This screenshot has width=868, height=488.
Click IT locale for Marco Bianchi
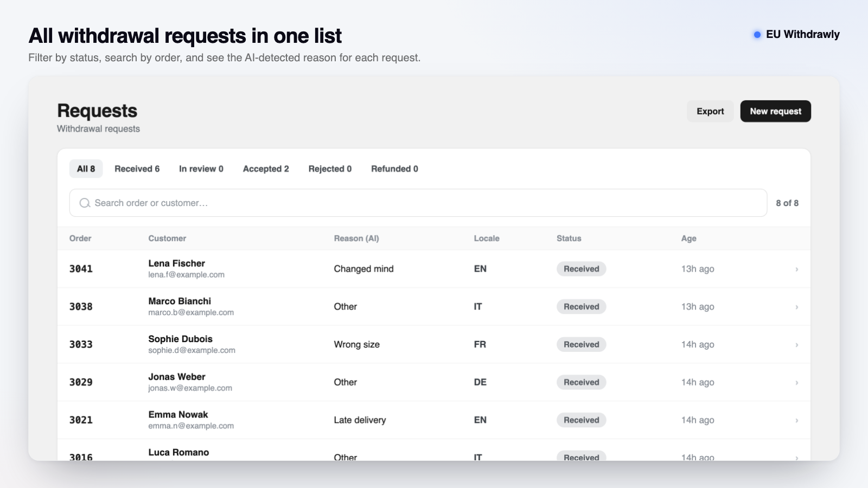click(477, 307)
